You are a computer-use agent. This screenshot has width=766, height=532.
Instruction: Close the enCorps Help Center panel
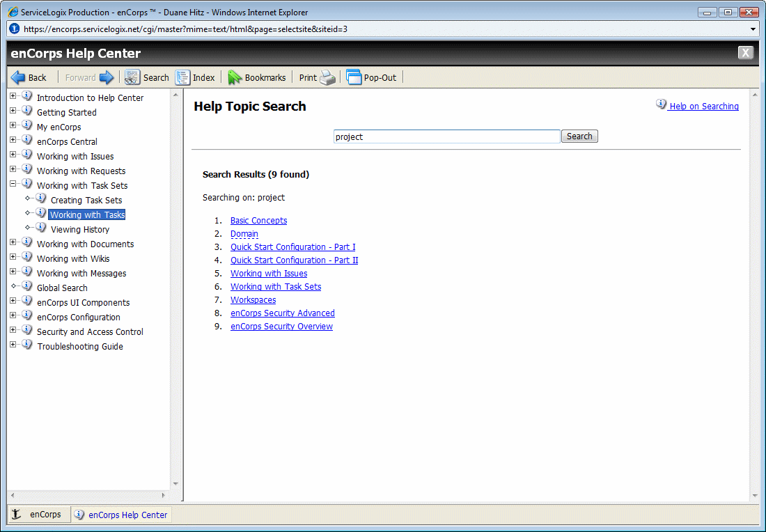746,52
